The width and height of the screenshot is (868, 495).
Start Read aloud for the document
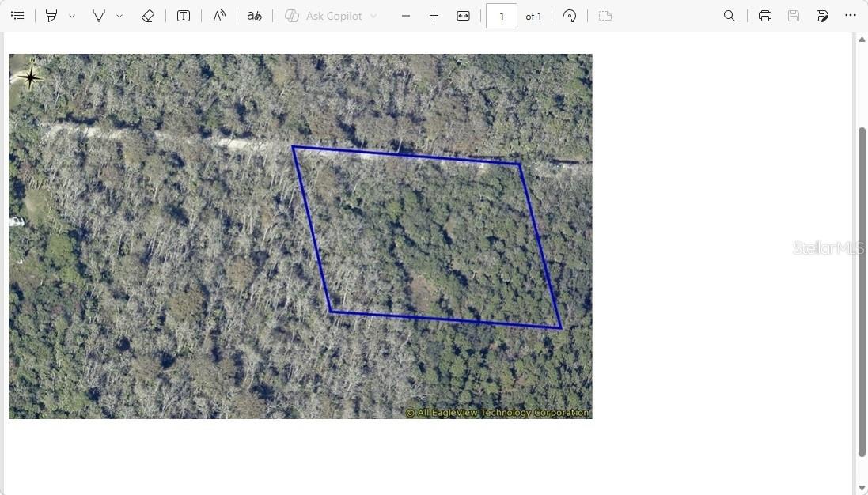coord(218,15)
